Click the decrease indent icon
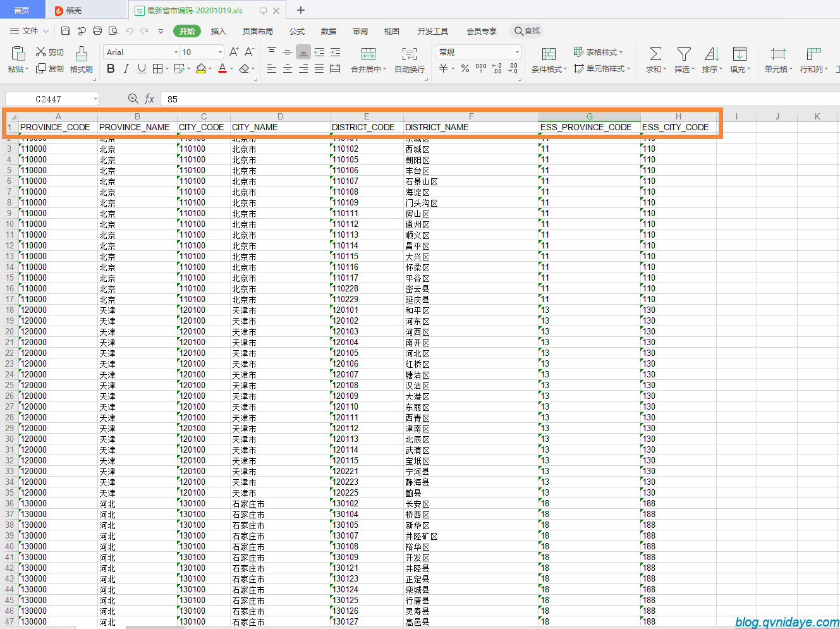 pos(319,52)
